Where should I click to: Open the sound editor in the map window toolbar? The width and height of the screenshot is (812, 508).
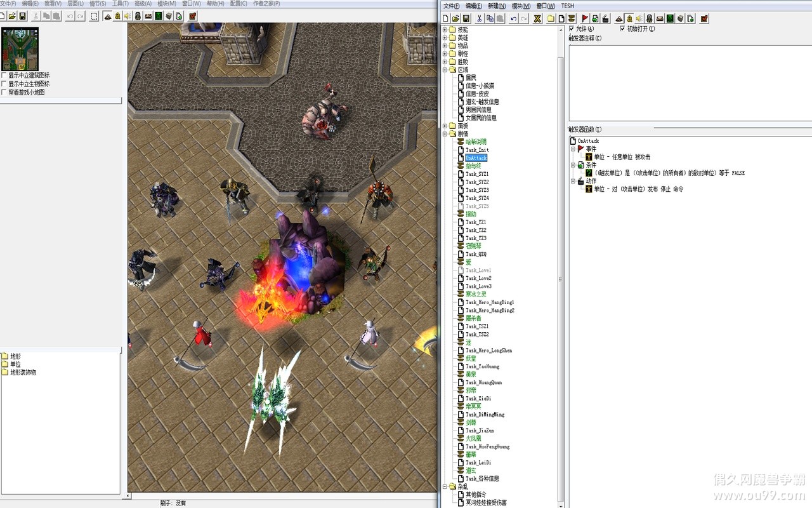pyautogui.click(x=128, y=16)
